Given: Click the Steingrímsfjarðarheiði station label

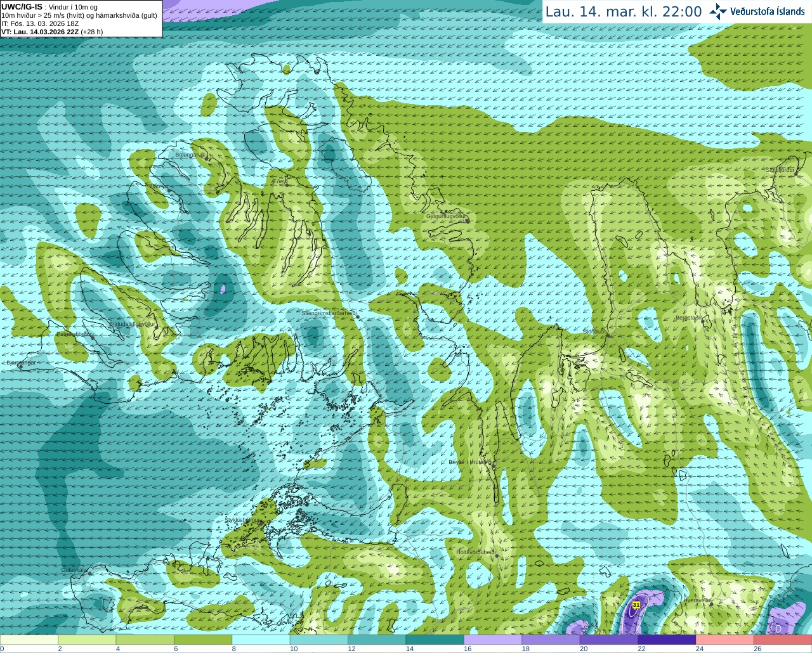Looking at the screenshot, I should (329, 313).
